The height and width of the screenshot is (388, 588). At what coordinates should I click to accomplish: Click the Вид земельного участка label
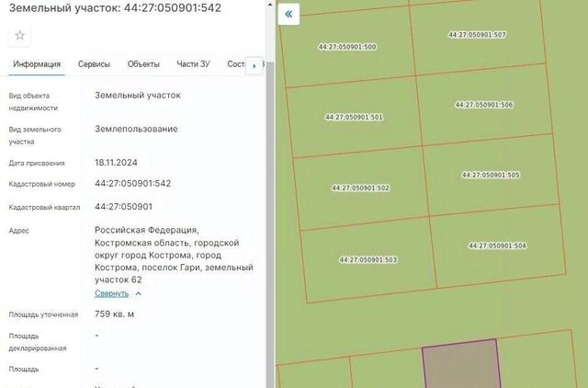coord(35,135)
